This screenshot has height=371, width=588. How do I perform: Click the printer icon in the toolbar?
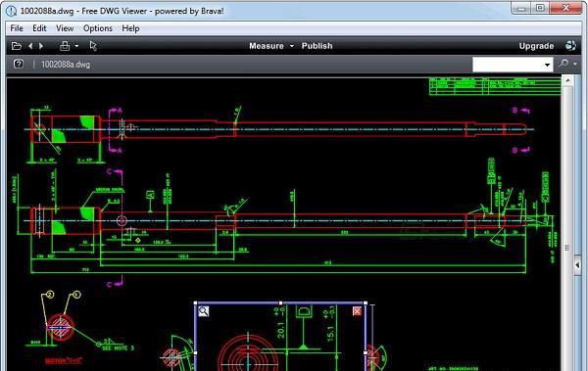tap(65, 46)
